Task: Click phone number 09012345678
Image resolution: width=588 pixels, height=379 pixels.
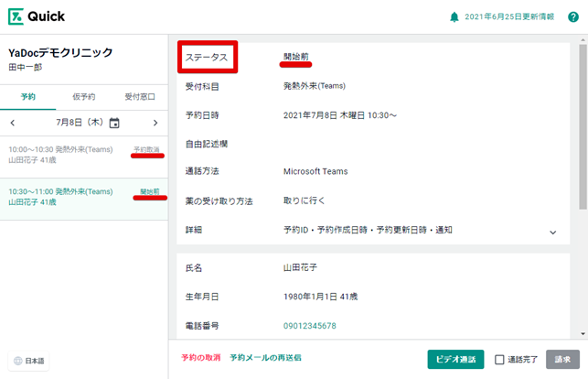Action: tap(309, 326)
